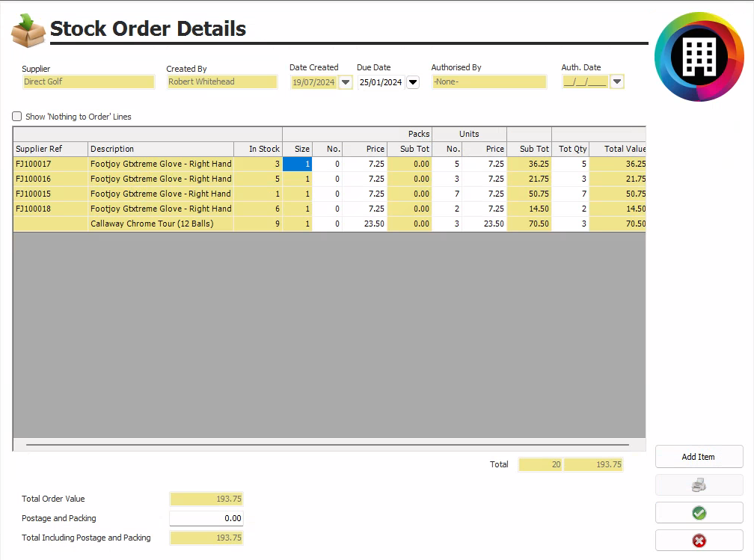Click the print order button
754x560 pixels.
(699, 485)
